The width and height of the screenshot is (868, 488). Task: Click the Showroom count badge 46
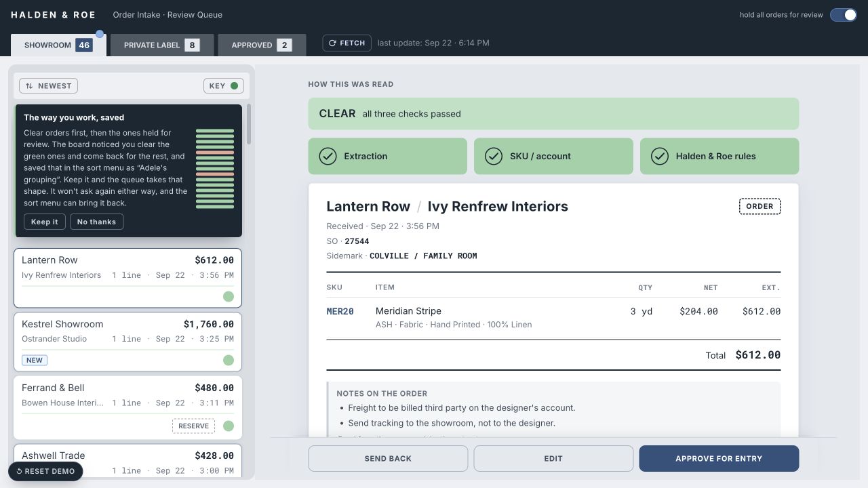click(x=84, y=45)
